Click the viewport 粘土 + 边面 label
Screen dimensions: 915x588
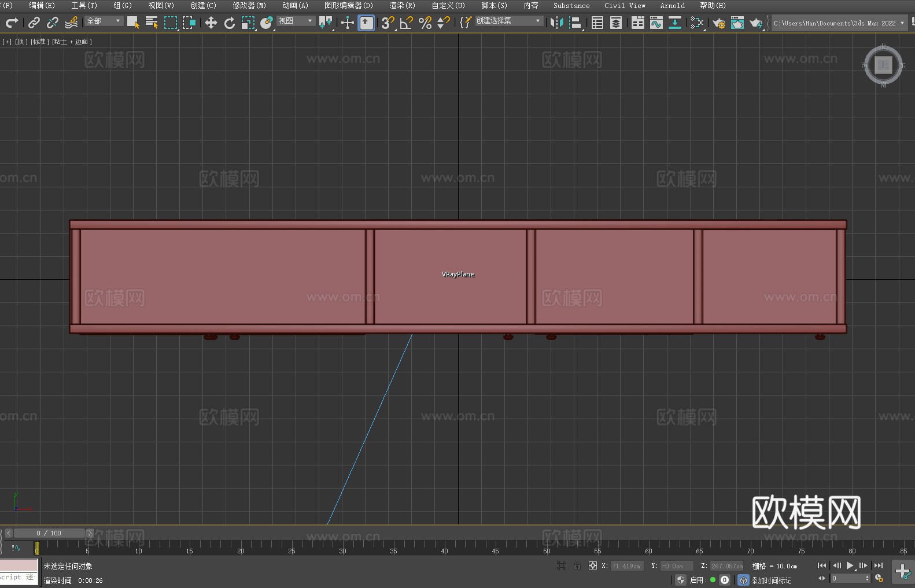72,42
